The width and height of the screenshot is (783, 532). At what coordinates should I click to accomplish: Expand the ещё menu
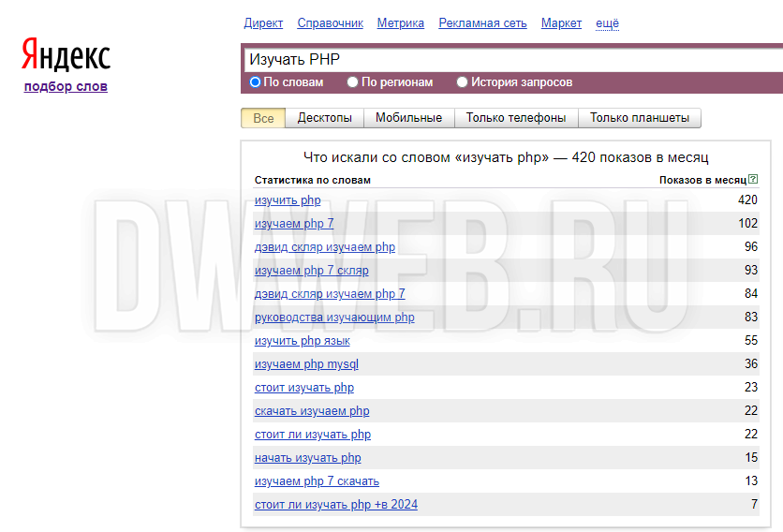click(607, 23)
